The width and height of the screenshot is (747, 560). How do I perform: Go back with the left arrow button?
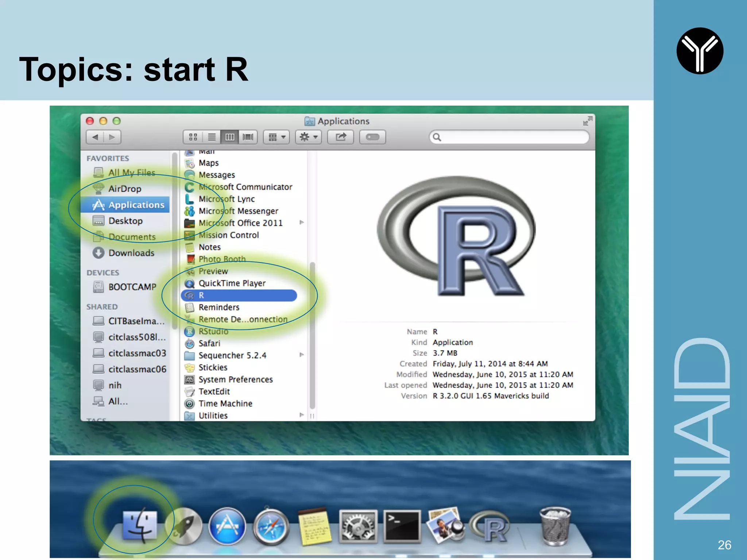point(95,137)
